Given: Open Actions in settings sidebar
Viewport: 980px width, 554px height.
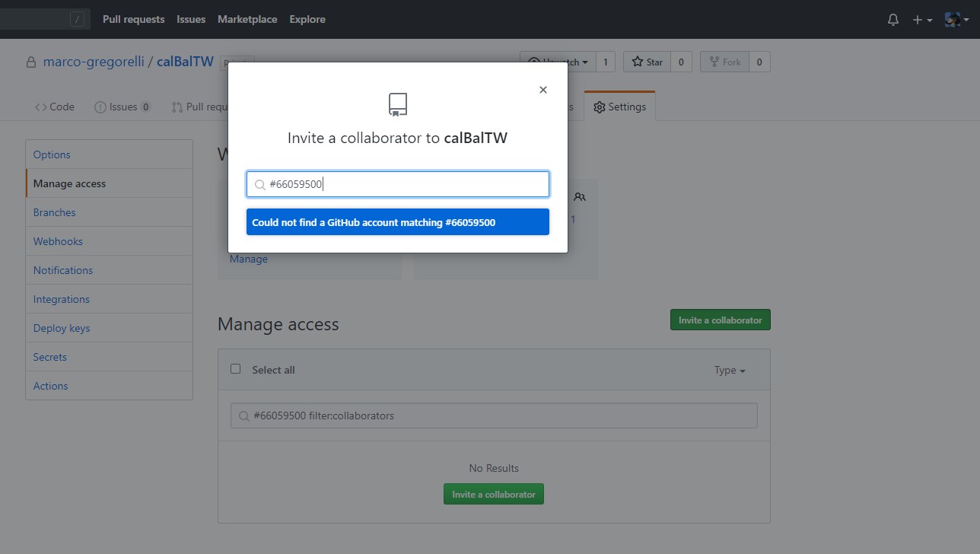Looking at the screenshot, I should 109,386.
